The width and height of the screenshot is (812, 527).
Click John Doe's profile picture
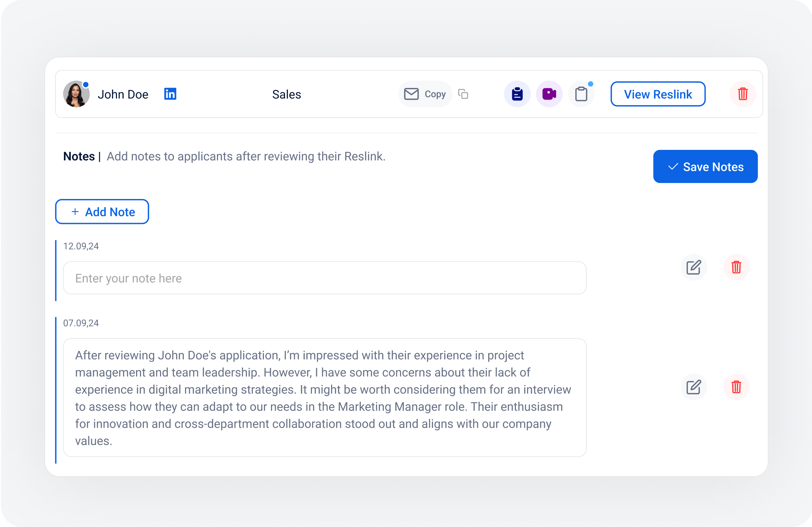tap(76, 94)
